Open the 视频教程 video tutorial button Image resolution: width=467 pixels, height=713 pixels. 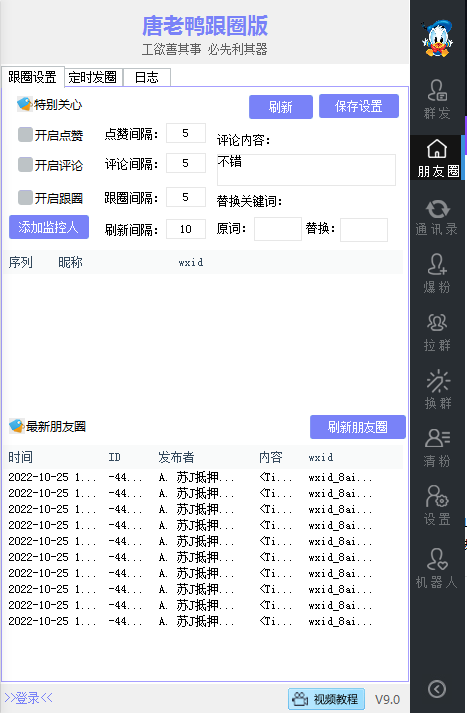click(x=326, y=698)
